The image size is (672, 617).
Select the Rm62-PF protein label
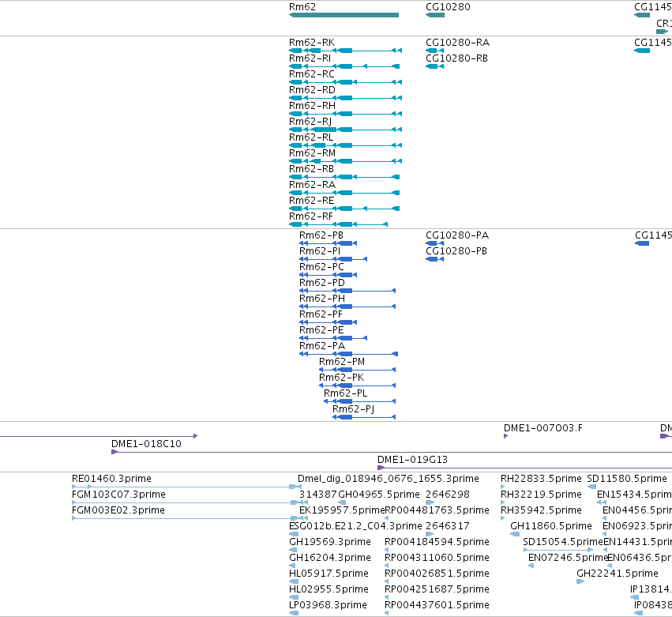point(321,314)
